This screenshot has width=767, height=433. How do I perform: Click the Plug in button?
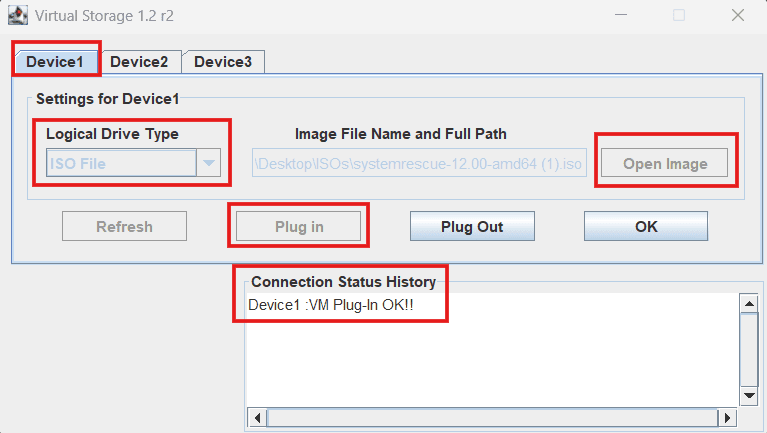[x=299, y=226]
